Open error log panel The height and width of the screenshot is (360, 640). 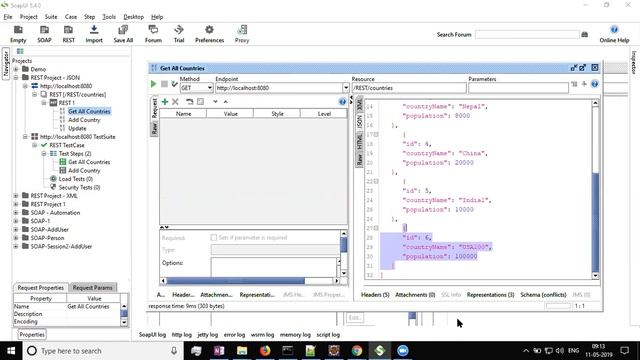click(234, 334)
